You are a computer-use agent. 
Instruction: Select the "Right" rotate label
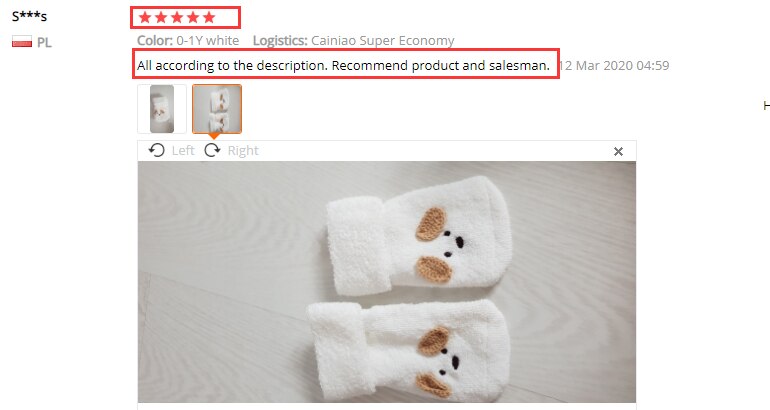[x=243, y=151]
